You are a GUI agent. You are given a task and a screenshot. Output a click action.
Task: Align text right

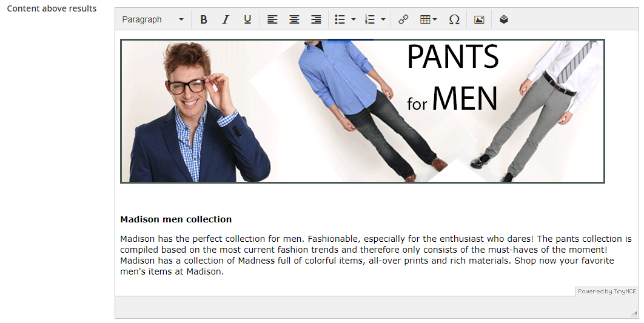pos(316,19)
